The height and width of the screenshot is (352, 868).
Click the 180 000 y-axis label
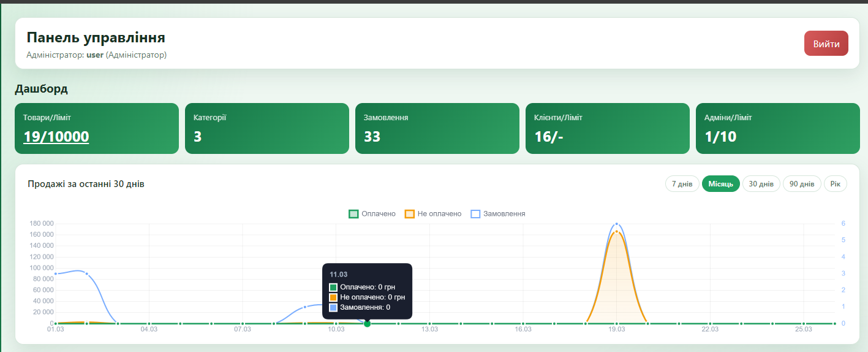41,223
